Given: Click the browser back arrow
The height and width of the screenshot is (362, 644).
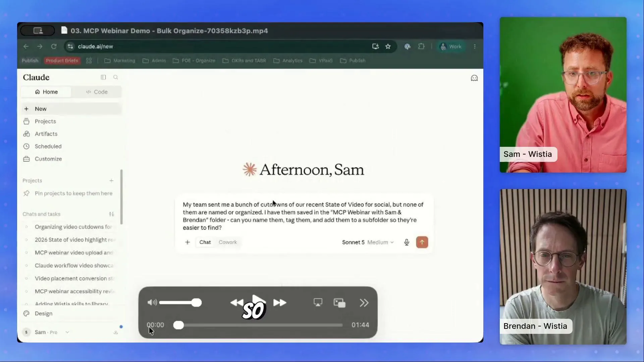Looking at the screenshot, I should 26,47.
